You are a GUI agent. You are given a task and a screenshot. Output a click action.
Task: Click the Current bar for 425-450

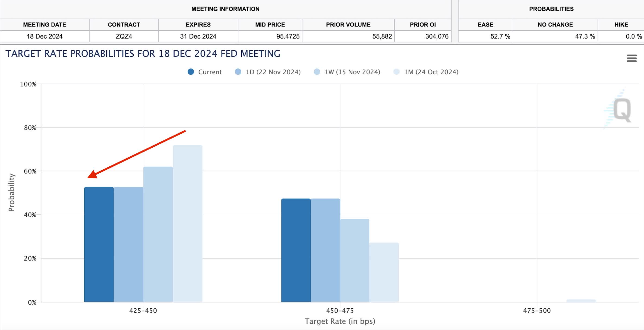click(99, 244)
